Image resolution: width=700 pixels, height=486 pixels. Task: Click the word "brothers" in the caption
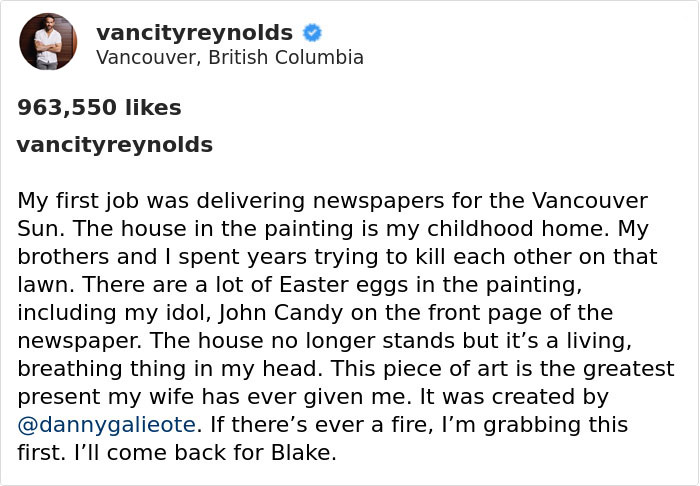click(x=68, y=255)
